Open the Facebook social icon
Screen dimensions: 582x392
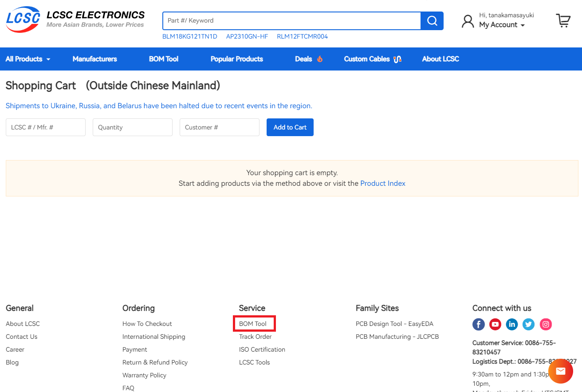(478, 324)
